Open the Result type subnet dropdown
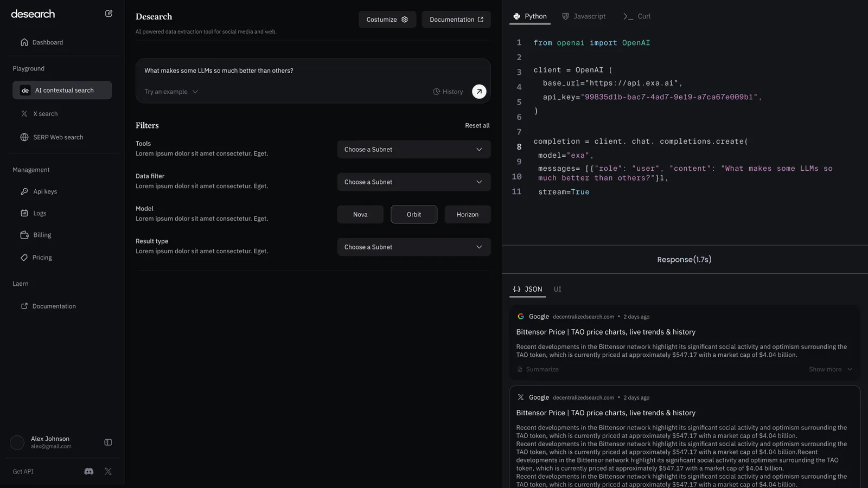Screen dimensions: 868x488 pyautogui.click(x=414, y=247)
